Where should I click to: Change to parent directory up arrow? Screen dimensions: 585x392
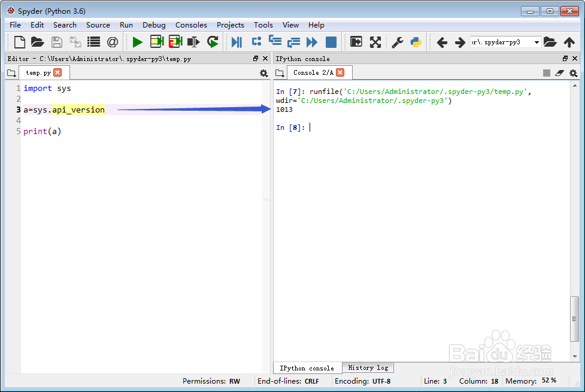coord(569,42)
